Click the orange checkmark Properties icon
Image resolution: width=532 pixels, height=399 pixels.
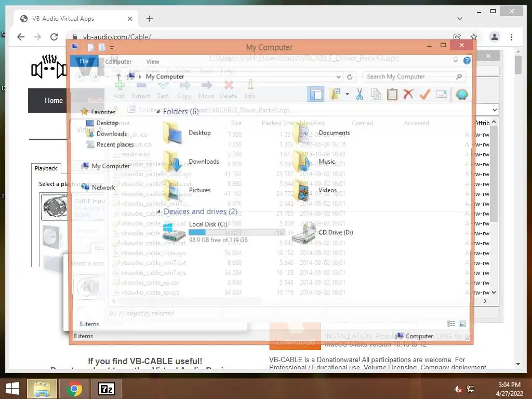pos(424,95)
